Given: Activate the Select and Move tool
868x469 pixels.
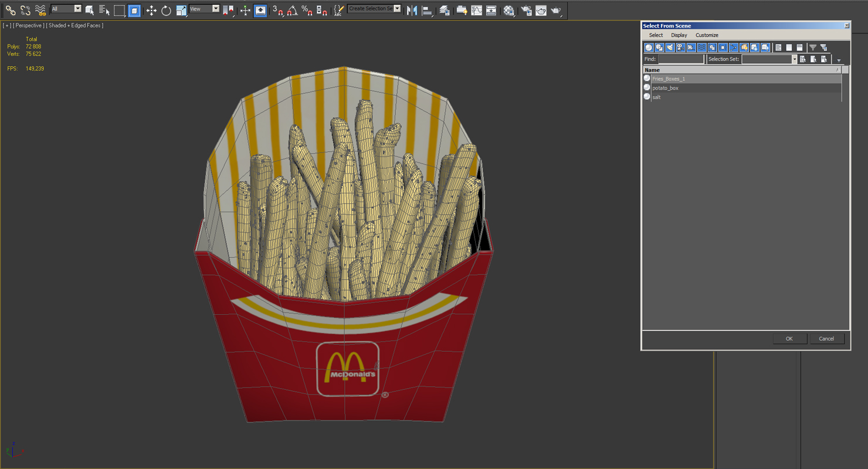Looking at the screenshot, I should pos(151,10).
